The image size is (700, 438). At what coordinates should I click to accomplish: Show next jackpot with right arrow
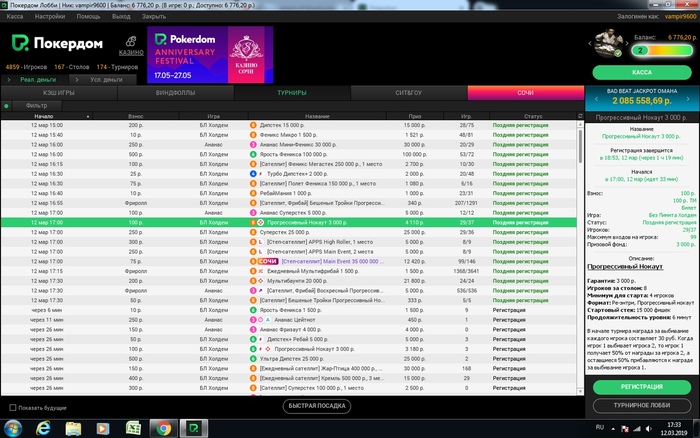pyautogui.click(x=688, y=99)
